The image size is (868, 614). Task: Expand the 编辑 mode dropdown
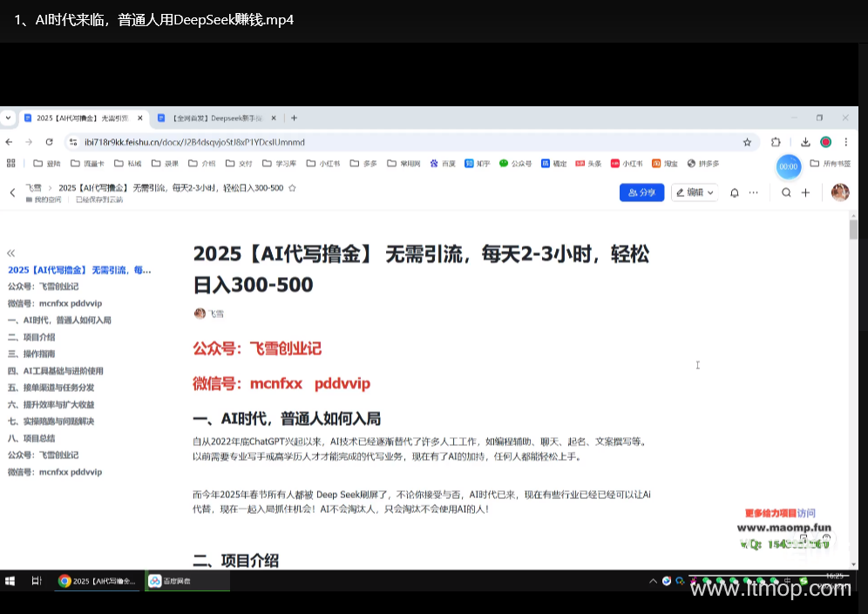pos(695,192)
